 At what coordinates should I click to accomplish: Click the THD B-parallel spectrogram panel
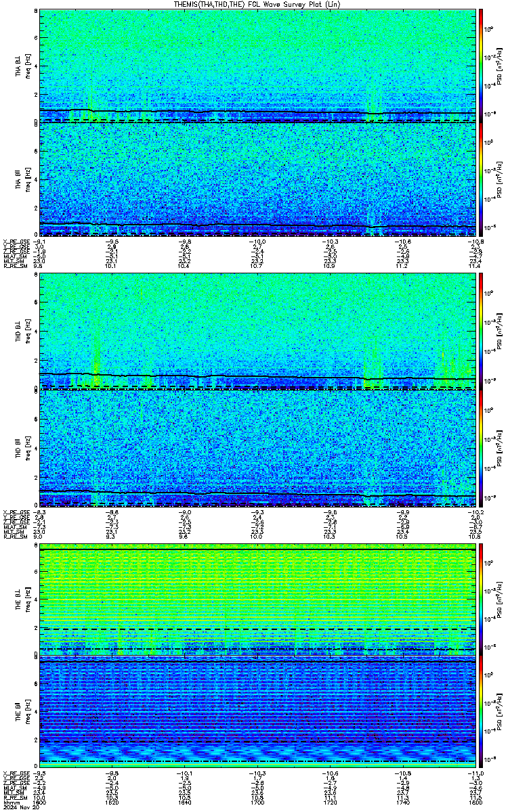pyautogui.click(x=258, y=447)
